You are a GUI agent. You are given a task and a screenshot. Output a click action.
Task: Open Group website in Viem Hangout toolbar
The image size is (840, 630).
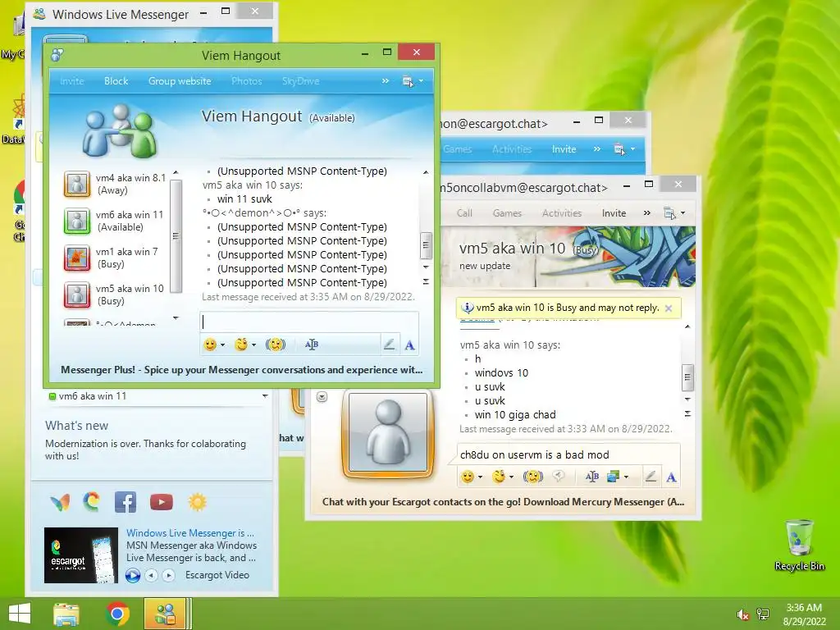coord(180,81)
